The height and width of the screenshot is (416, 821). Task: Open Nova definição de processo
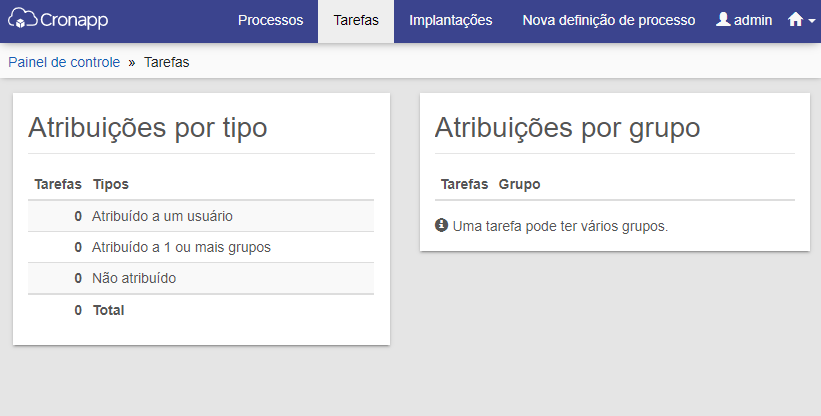pos(608,20)
